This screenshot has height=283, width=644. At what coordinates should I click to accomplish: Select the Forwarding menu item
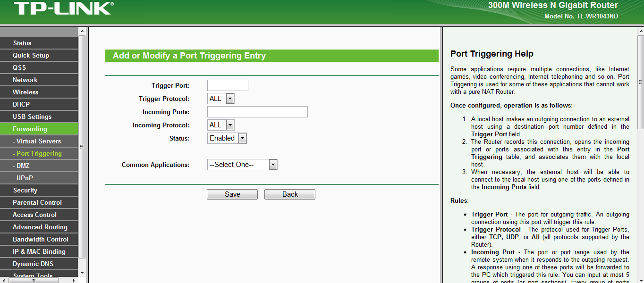click(39, 129)
